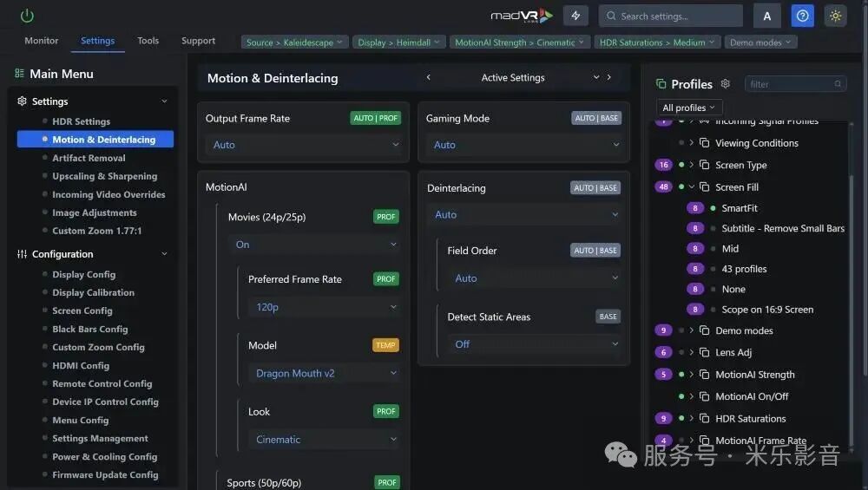Toggle the Lens Adj profile status dot

[681, 353]
